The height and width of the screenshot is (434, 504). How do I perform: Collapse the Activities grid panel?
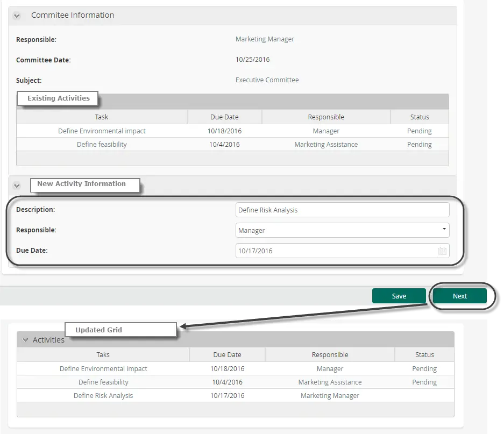coord(25,340)
